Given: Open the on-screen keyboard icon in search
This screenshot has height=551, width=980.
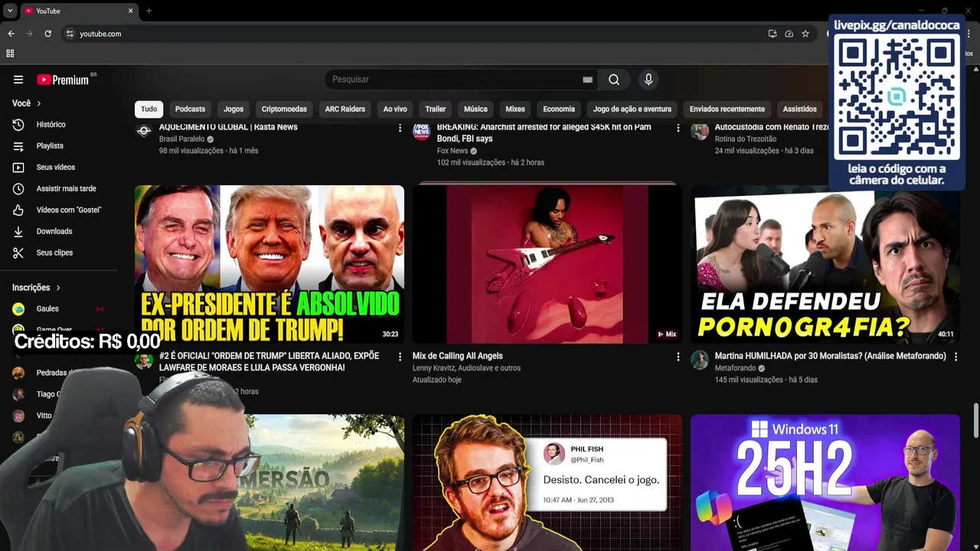Looking at the screenshot, I should point(587,80).
